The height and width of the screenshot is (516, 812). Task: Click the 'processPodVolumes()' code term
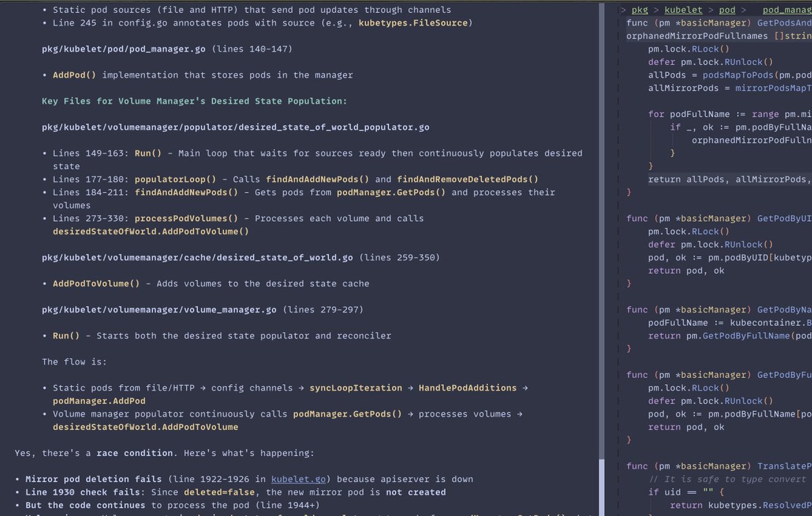pos(186,218)
